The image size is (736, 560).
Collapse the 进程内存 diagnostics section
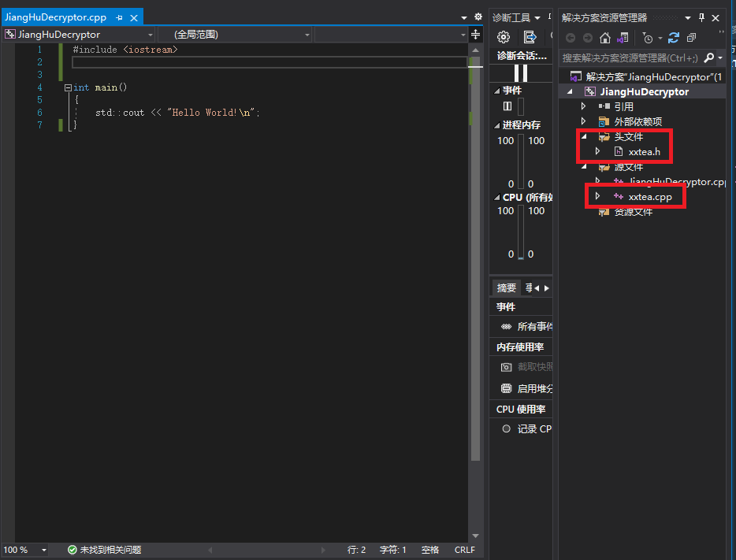point(496,125)
